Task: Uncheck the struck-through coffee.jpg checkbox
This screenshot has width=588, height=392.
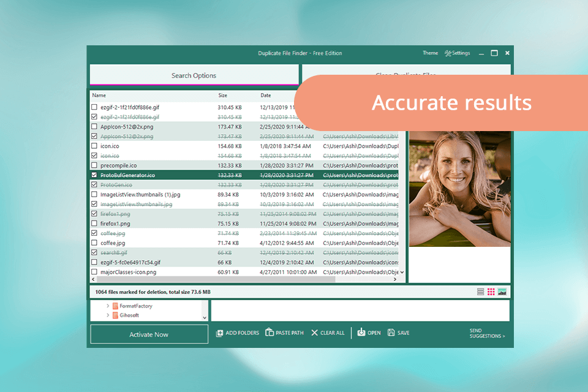Action: tap(94, 233)
